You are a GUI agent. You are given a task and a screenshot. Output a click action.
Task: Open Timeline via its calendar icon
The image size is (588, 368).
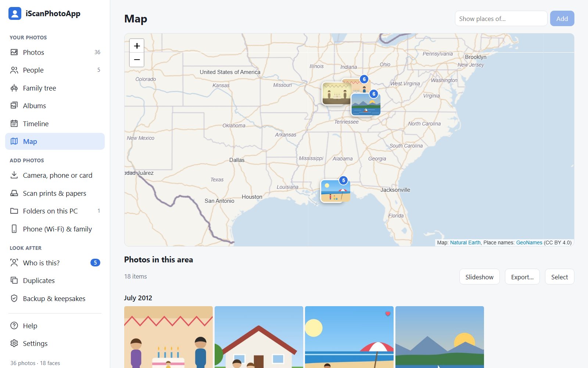pyautogui.click(x=14, y=124)
